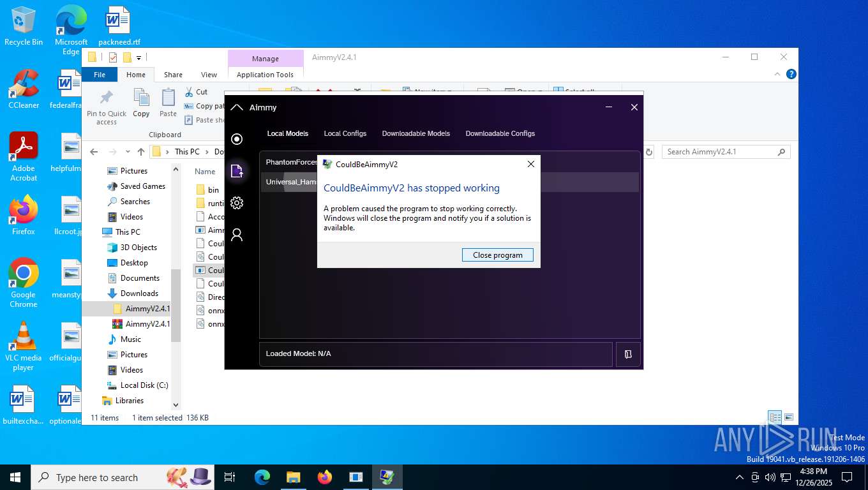Screen dimensions: 868x490
Task: Click the Windows Start button
Action: pyautogui.click(x=15, y=477)
